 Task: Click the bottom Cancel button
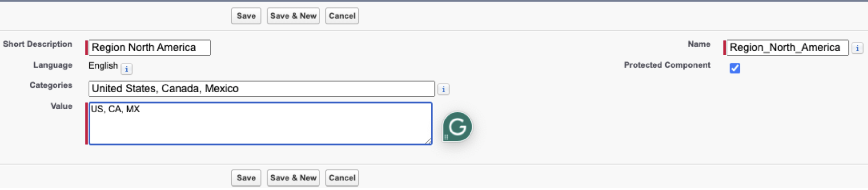pyautogui.click(x=342, y=178)
